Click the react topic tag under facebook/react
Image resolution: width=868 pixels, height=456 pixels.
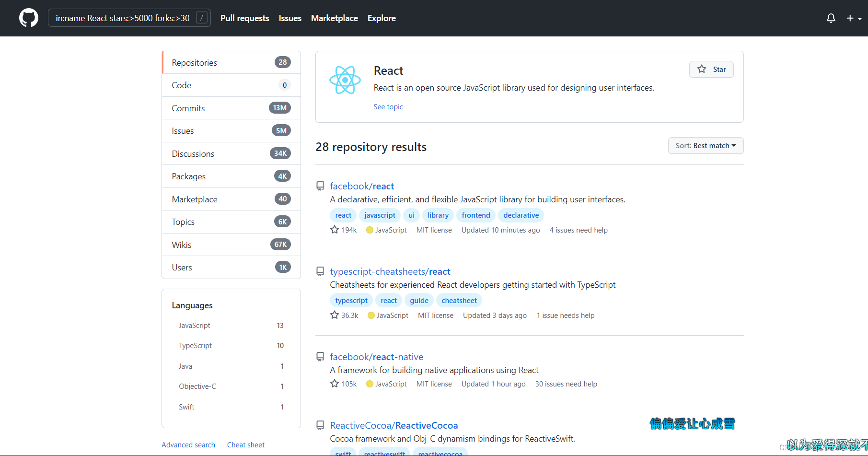click(x=343, y=215)
